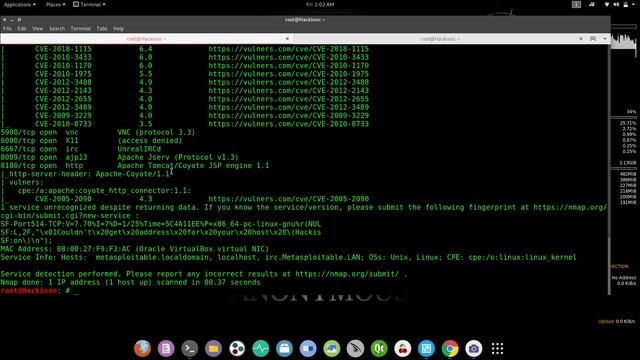This screenshot has height=360, width=640.
Task: Open the Edit menu
Action: pos(22,29)
